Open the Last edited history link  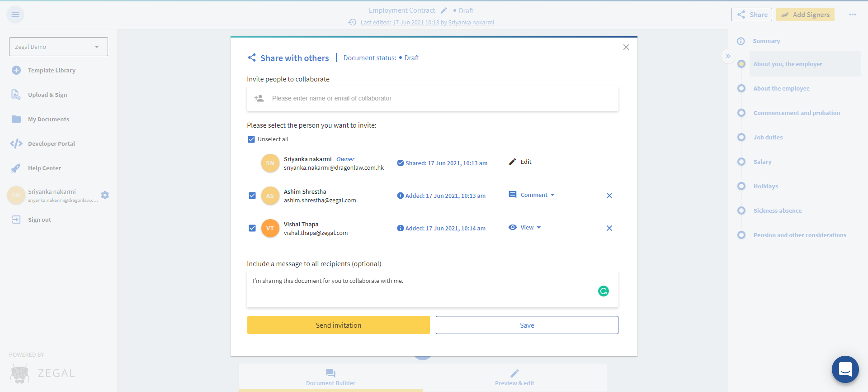[427, 22]
